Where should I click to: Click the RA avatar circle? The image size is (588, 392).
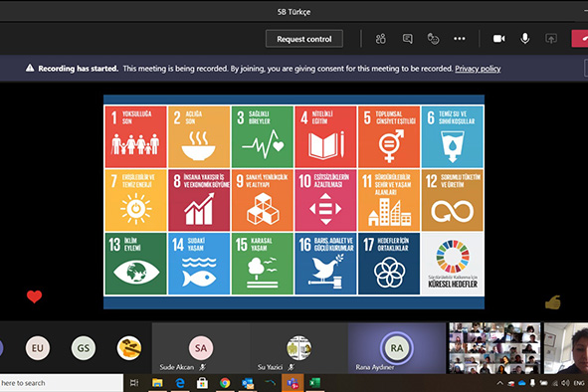(397, 348)
